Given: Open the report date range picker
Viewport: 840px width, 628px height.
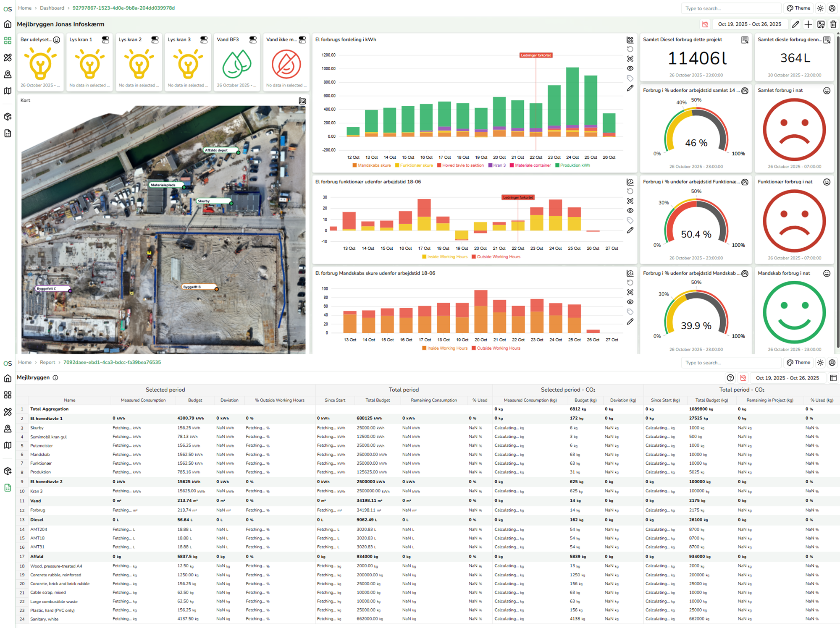Looking at the screenshot, I should point(787,378).
